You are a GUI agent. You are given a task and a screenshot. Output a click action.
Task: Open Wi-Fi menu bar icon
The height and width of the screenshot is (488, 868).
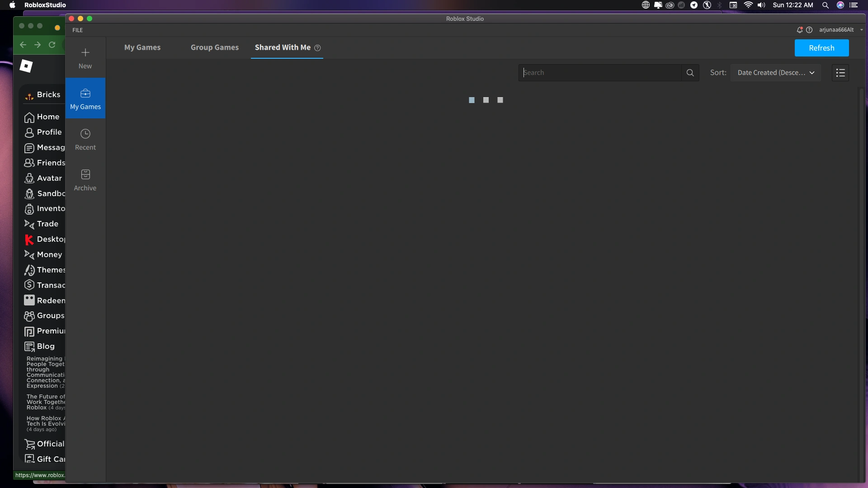coord(748,5)
